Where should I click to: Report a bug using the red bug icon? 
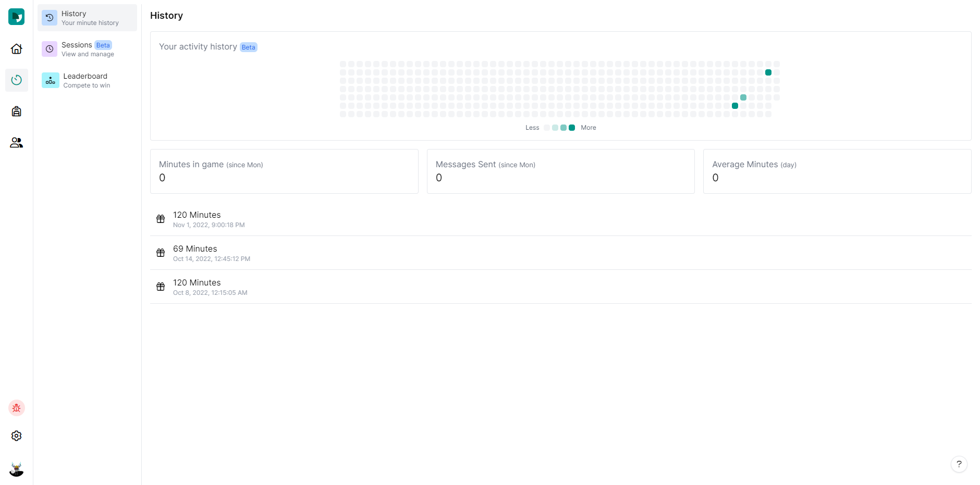coord(16,408)
